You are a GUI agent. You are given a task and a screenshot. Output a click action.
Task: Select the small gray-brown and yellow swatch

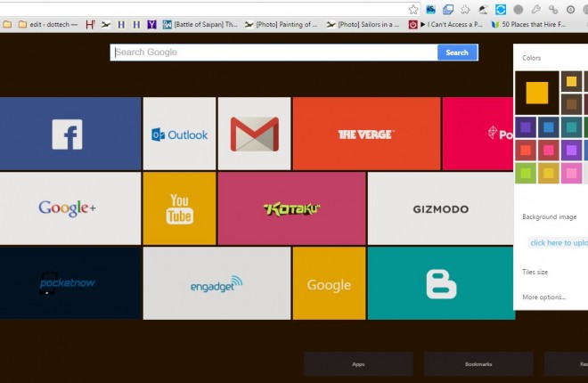[x=571, y=81]
